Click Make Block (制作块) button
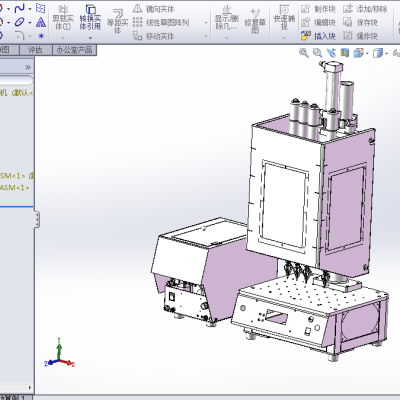400x400 pixels. tap(318, 9)
